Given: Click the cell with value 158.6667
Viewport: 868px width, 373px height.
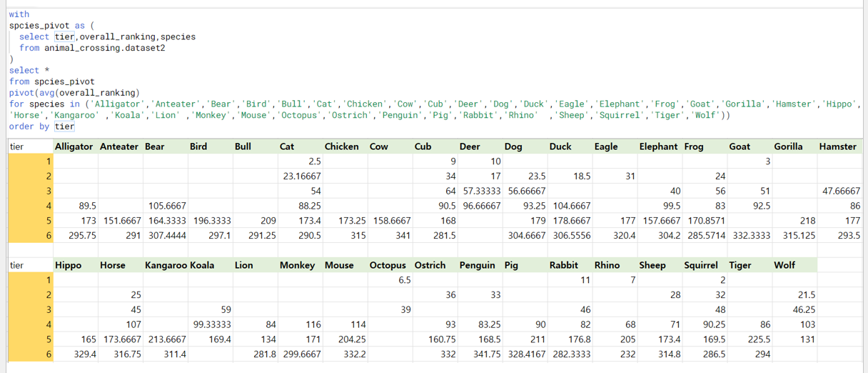Looking at the screenshot, I should click(x=392, y=221).
